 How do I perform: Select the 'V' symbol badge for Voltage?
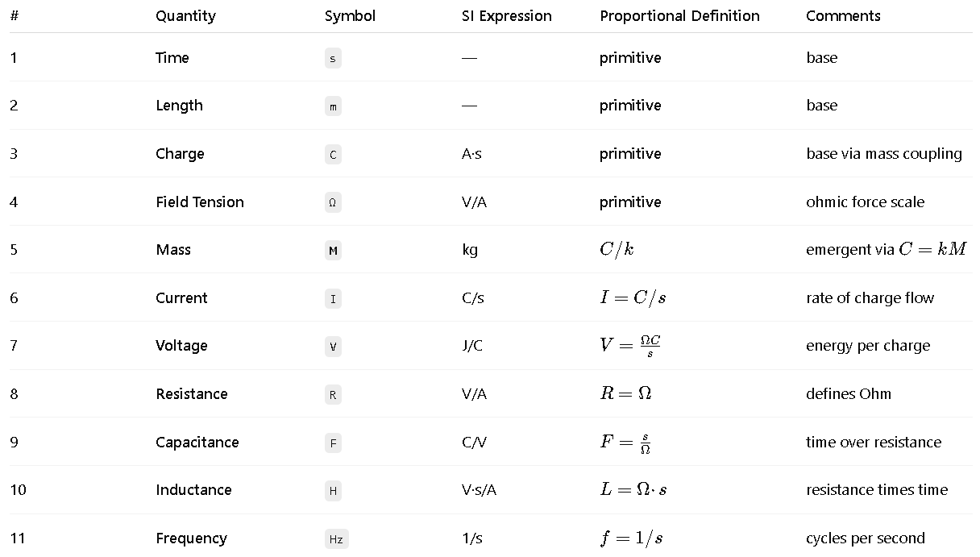(x=333, y=347)
